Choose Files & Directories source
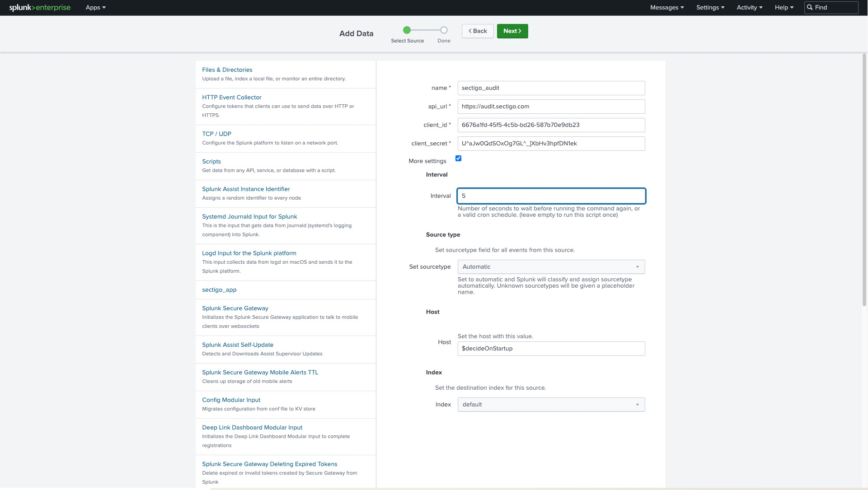Screen dimensions: 868x490 tap(227, 70)
